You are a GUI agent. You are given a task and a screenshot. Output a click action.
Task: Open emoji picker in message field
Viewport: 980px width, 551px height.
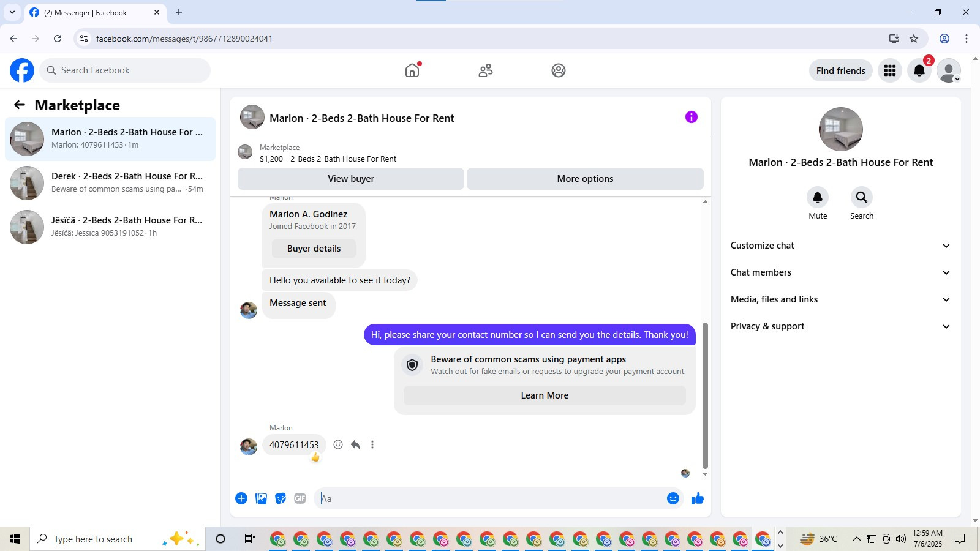pyautogui.click(x=673, y=498)
